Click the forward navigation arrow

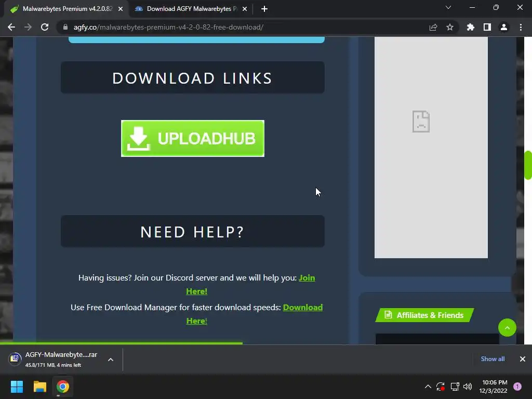28,27
